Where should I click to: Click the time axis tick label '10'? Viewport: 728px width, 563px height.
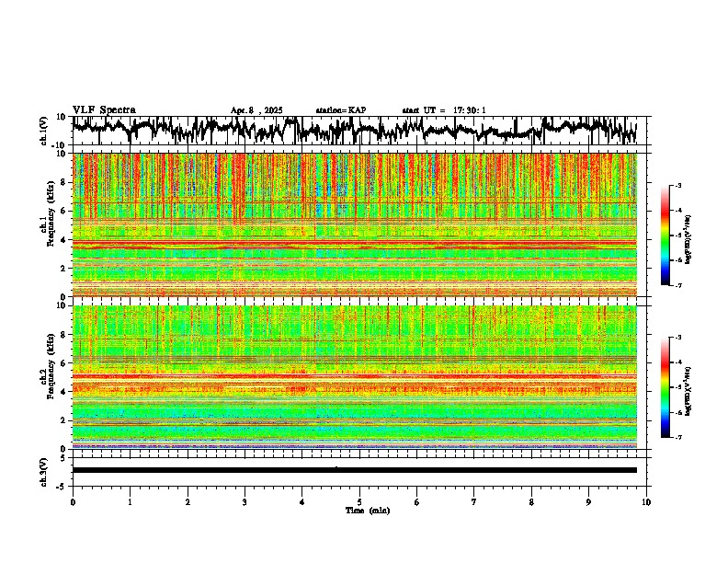tap(646, 502)
